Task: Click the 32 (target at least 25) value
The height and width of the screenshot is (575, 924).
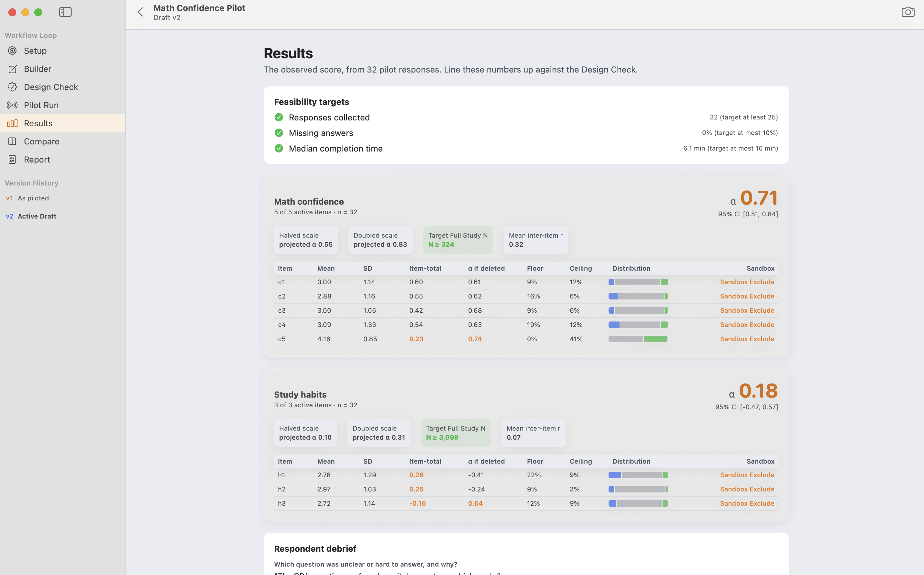Action: [743, 117]
